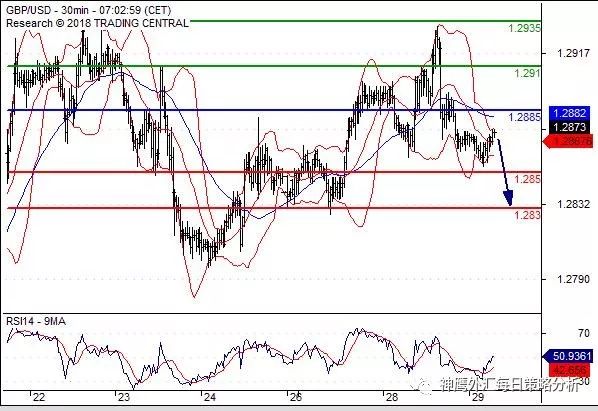This screenshot has width=598, height=411.
Task: Click the RSI 70 level label
Action: click(x=584, y=334)
